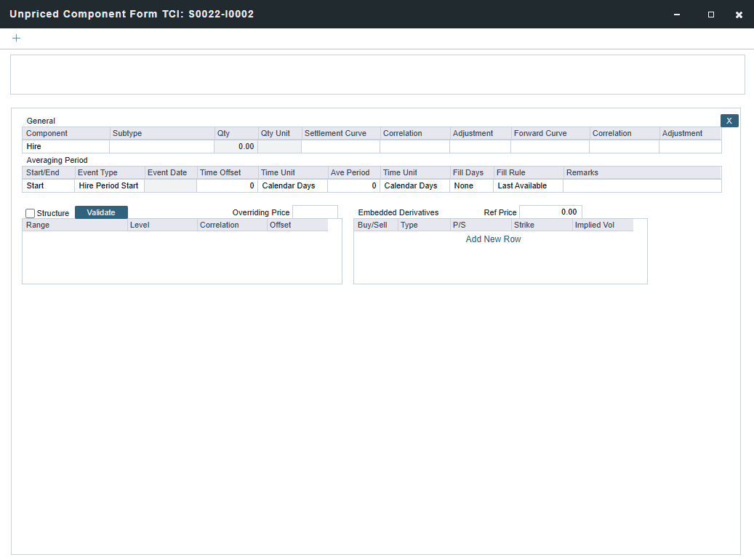Minimize the Unpriced Component Form window
The width and height of the screenshot is (754, 560).
coord(677,15)
